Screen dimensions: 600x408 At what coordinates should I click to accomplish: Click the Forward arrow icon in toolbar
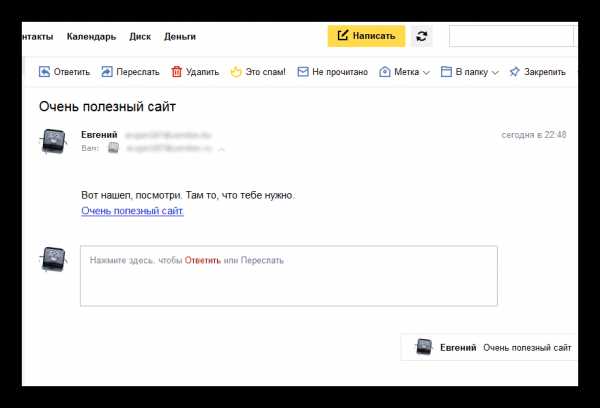107,72
